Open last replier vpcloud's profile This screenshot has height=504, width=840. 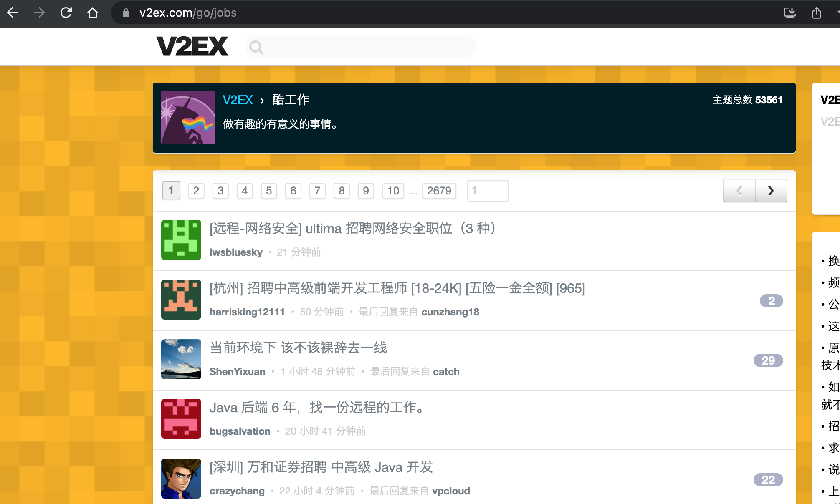click(x=451, y=491)
